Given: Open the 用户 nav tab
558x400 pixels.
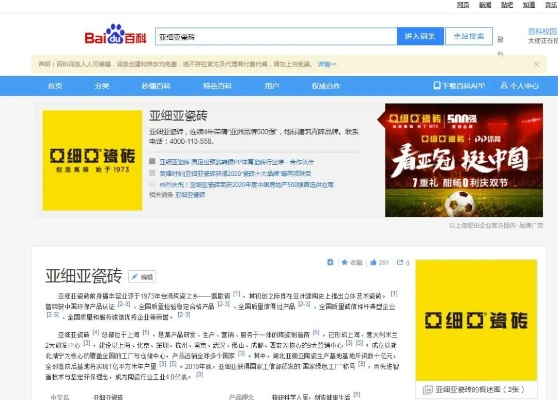Looking at the screenshot, I should (x=272, y=86).
